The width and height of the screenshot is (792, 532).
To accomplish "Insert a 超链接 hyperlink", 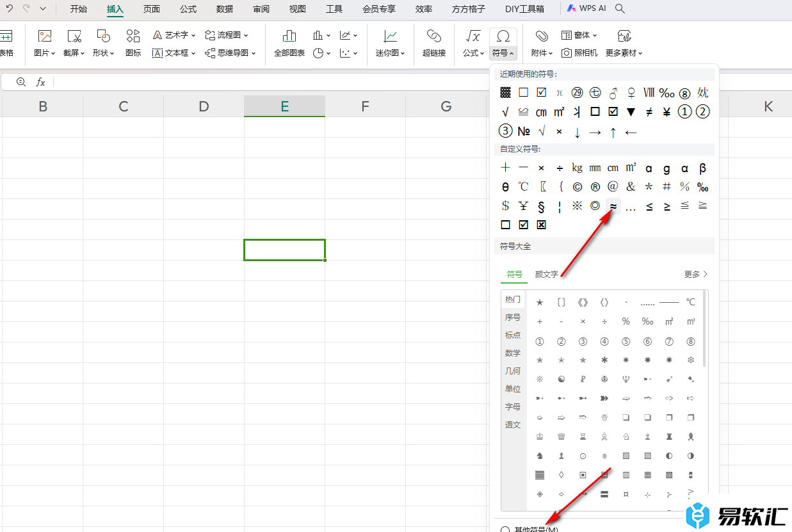I will (434, 44).
